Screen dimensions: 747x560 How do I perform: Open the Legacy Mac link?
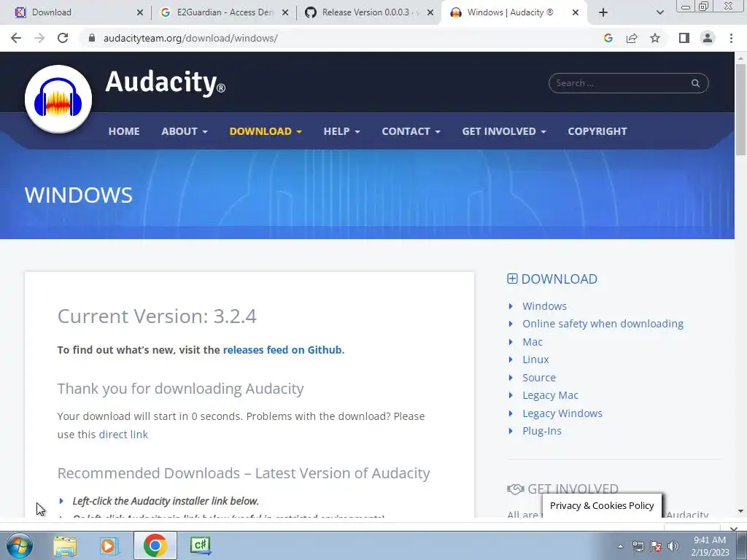(550, 395)
